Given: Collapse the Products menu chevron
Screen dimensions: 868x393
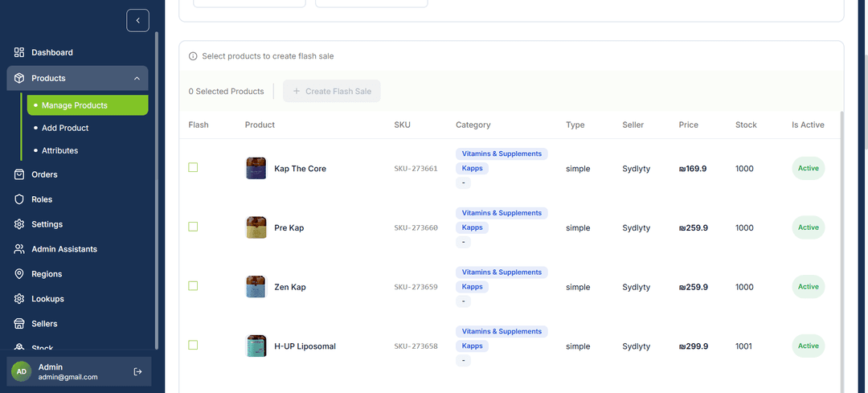Looking at the screenshot, I should pyautogui.click(x=137, y=79).
